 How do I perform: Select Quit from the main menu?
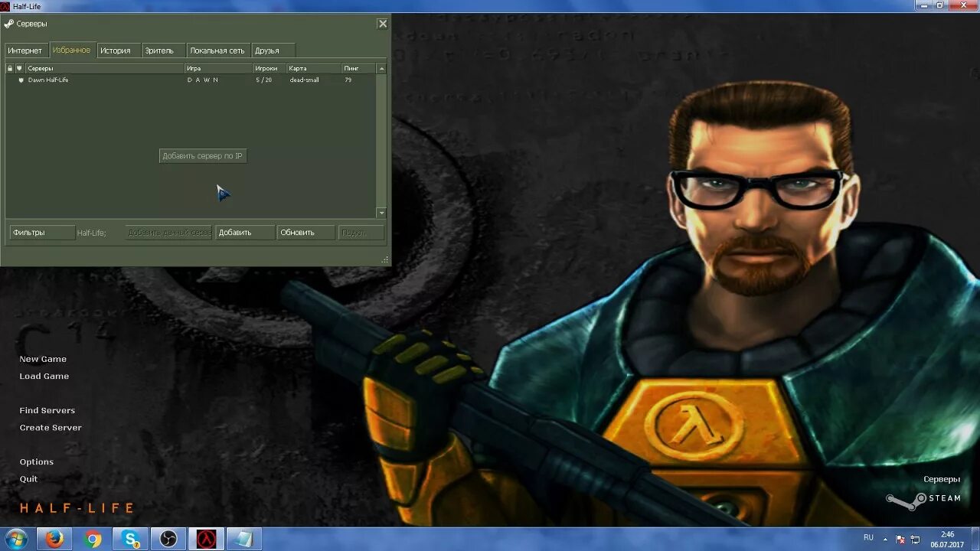point(28,479)
